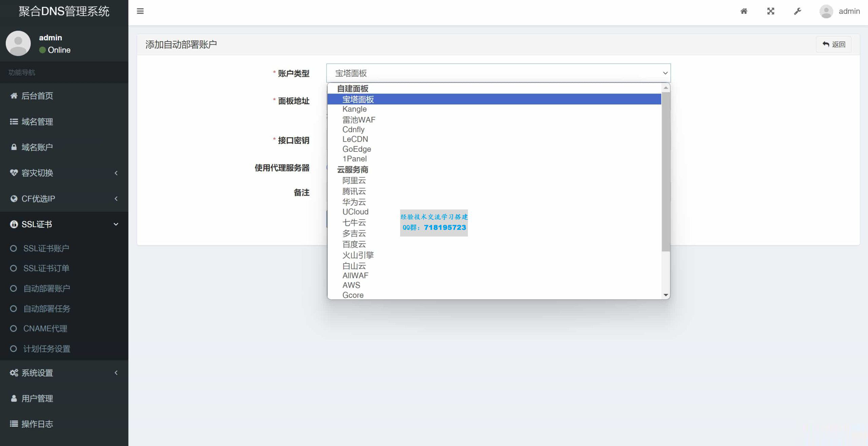Click the home/dashboard icon
Viewport: 868px width, 446px height.
pos(744,11)
